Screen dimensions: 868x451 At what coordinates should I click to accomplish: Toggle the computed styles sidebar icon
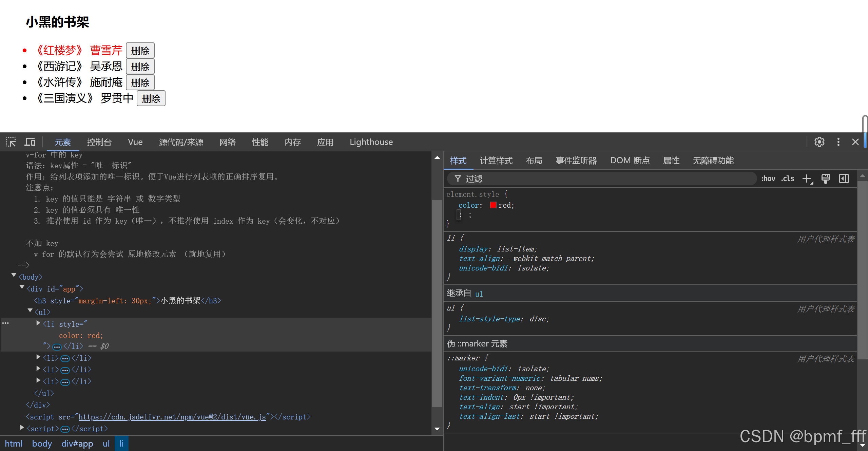pyautogui.click(x=844, y=178)
